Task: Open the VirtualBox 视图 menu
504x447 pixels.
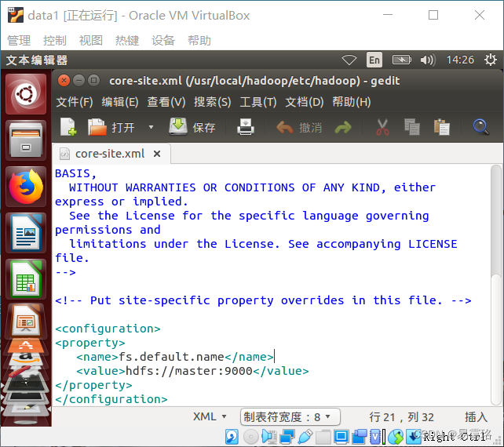Action: pyautogui.click(x=91, y=41)
